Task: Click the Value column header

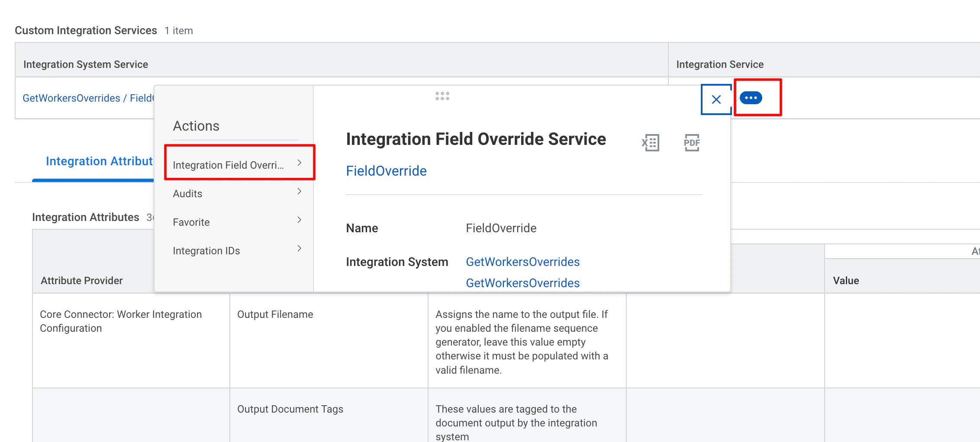Action: [x=846, y=280]
